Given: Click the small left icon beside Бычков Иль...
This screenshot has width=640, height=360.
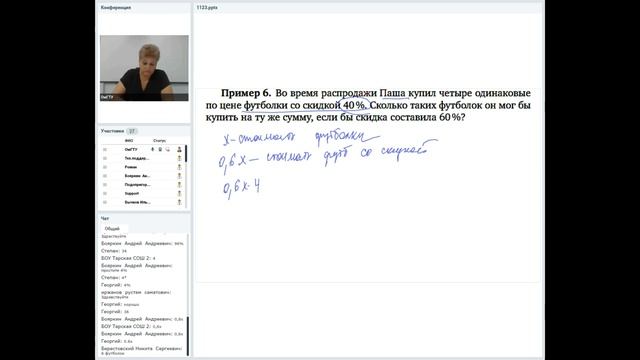Looking at the screenshot, I should (105, 202).
